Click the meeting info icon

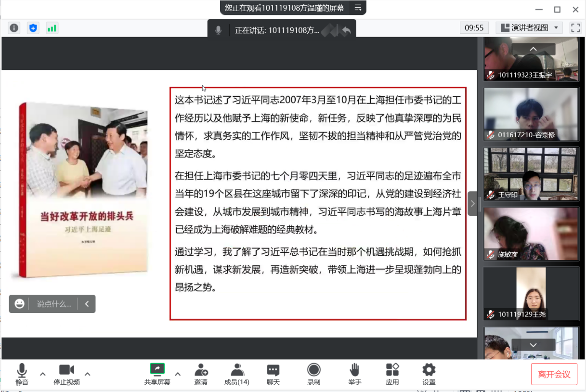(x=14, y=28)
